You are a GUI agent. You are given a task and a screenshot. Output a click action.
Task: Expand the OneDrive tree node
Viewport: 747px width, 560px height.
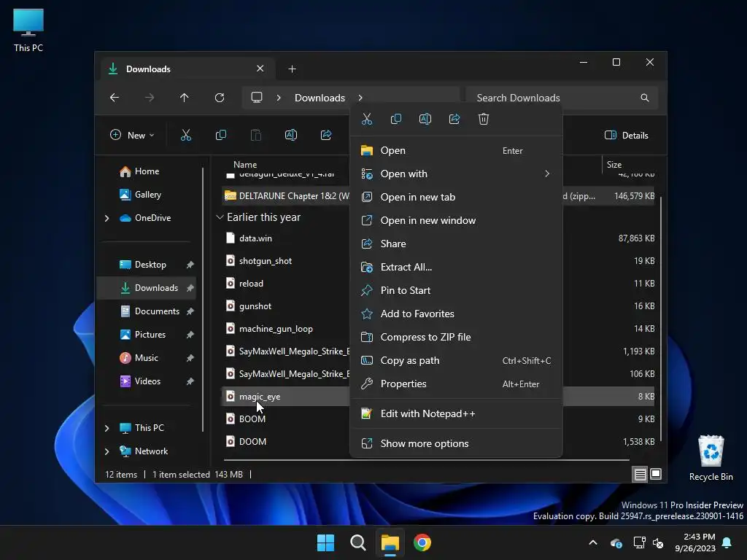pos(107,218)
